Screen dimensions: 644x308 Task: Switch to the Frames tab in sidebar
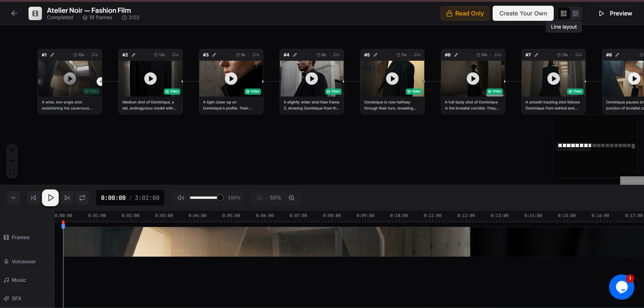point(20,237)
